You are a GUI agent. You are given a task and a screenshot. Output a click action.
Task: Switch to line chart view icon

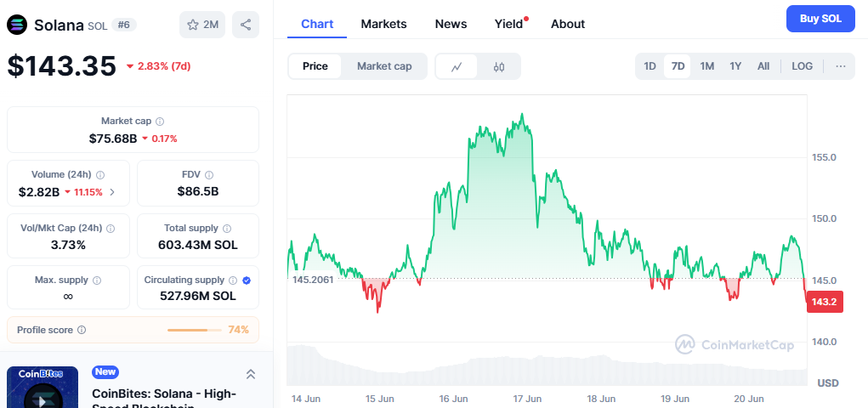click(457, 66)
